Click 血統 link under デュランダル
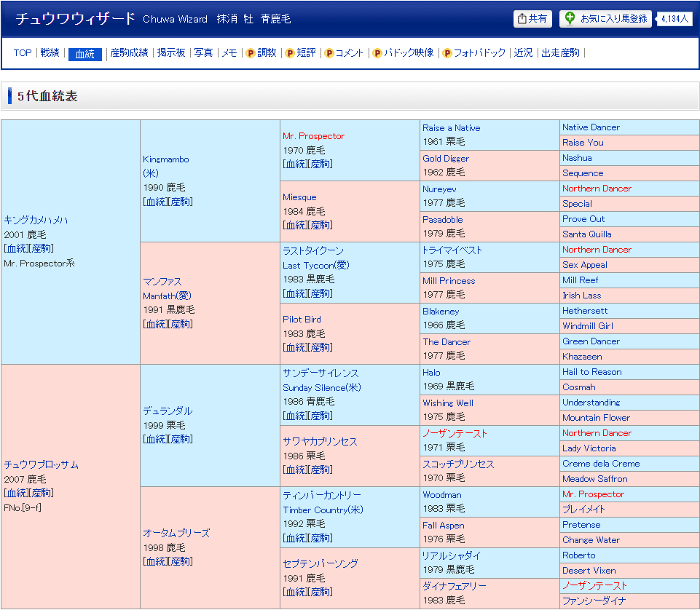The width and height of the screenshot is (700, 610). coord(155,439)
